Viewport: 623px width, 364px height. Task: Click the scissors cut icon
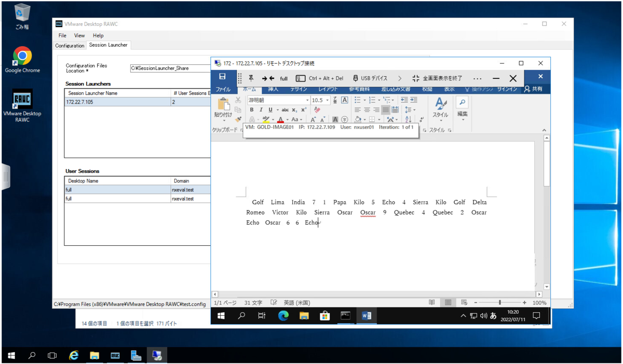238,100
